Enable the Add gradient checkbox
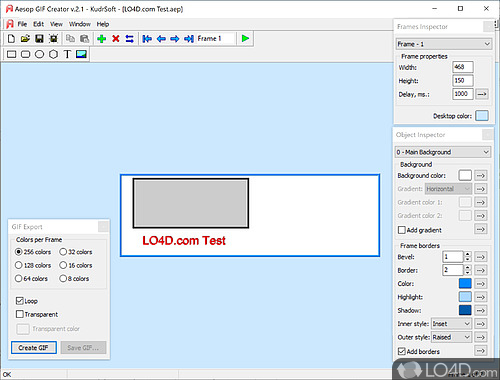The image size is (500, 380). [x=402, y=230]
